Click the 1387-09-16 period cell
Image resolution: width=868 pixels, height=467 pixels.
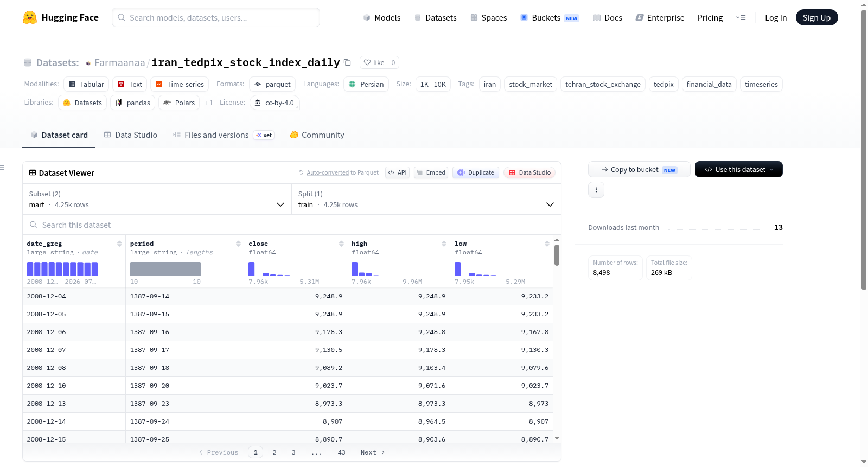[x=184, y=332]
